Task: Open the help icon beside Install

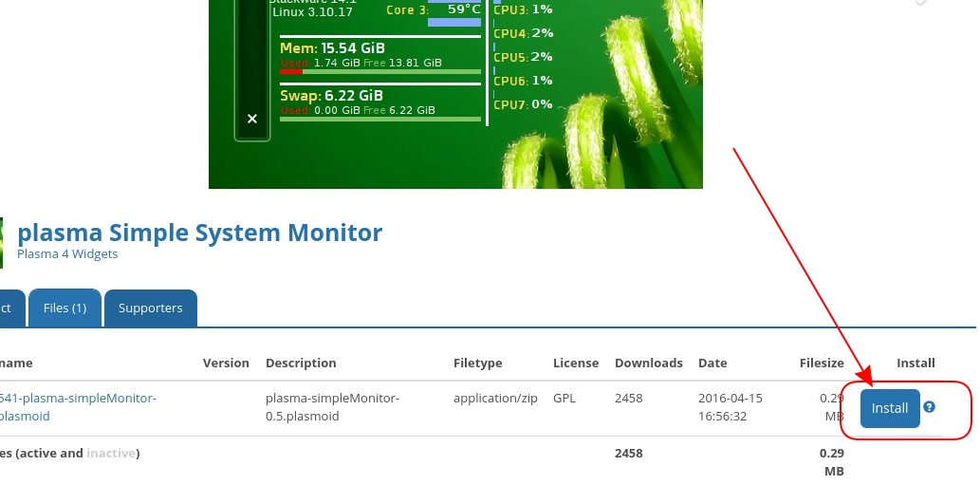Action: pos(929,407)
